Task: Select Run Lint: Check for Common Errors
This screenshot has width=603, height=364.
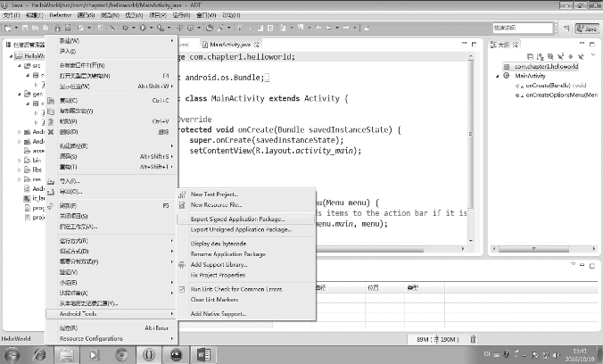Action: point(236,289)
